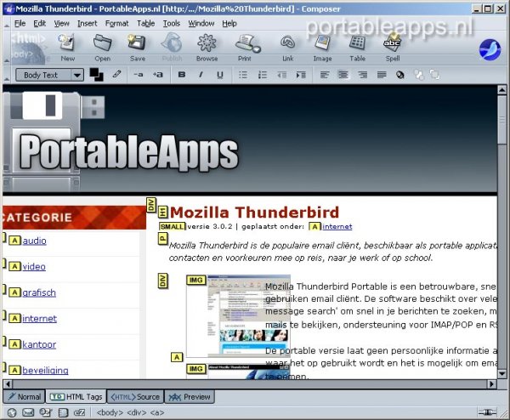The height and width of the screenshot is (420, 510).
Task: Click the vertical scrollbar down arrow
Action: pyautogui.click(x=501, y=374)
